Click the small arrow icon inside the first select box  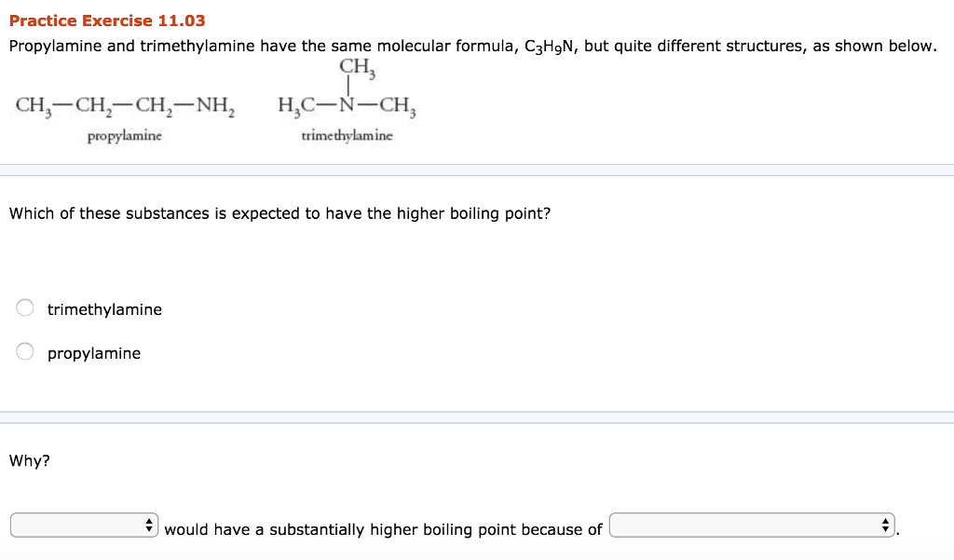tap(148, 525)
